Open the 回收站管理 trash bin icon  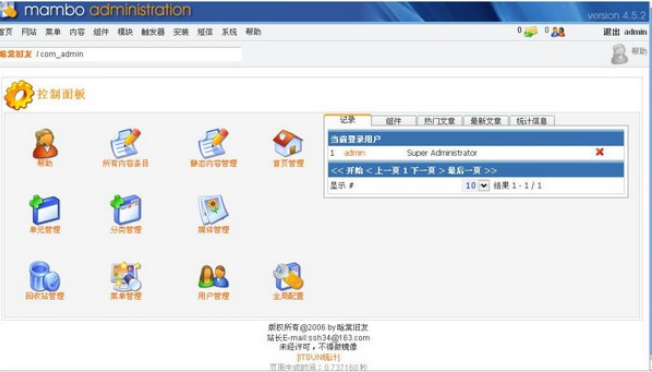[44, 276]
